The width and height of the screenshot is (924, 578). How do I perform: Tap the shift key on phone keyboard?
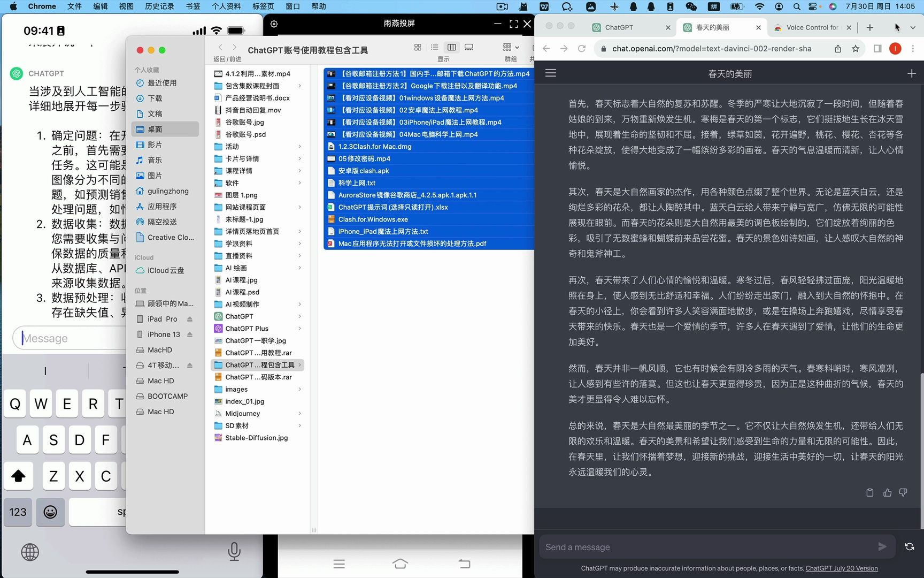pyautogui.click(x=18, y=476)
